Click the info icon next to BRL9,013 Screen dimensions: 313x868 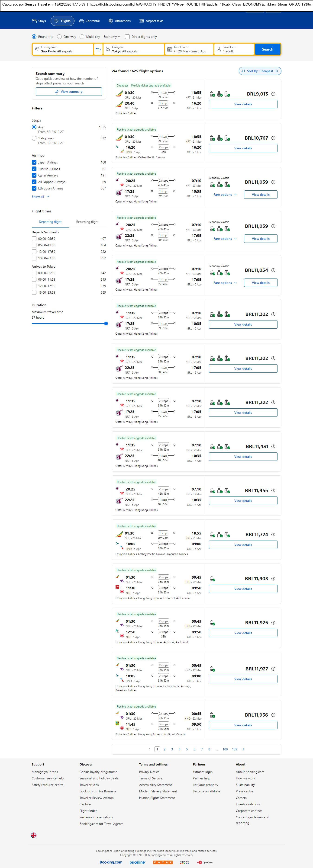(273, 94)
